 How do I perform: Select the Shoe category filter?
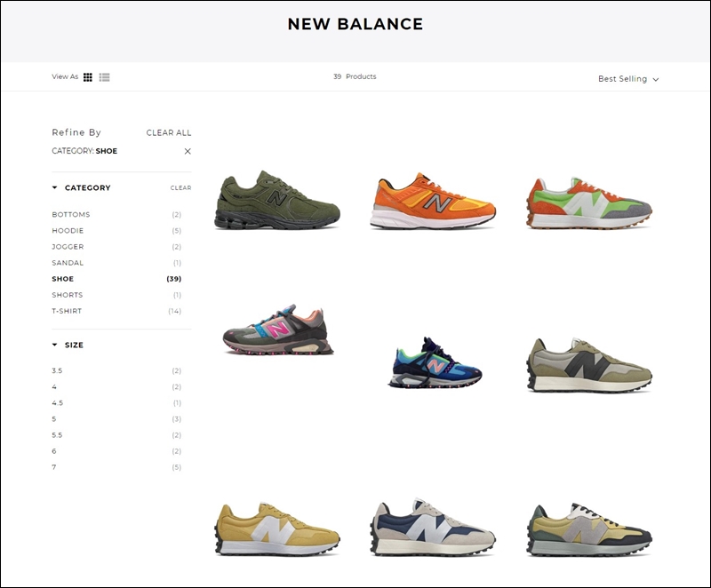click(x=62, y=279)
